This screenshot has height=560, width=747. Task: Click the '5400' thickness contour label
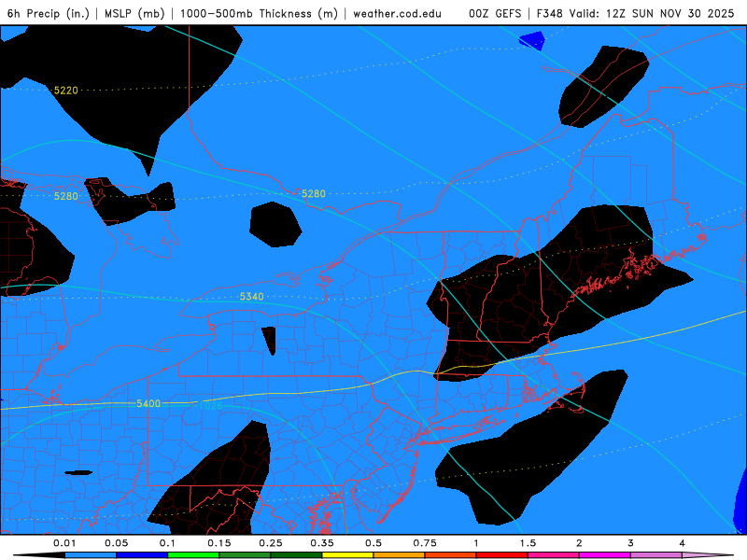148,404
